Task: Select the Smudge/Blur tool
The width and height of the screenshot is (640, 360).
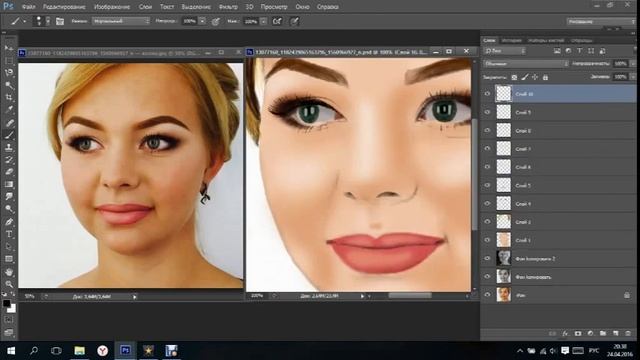Action: click(9, 197)
